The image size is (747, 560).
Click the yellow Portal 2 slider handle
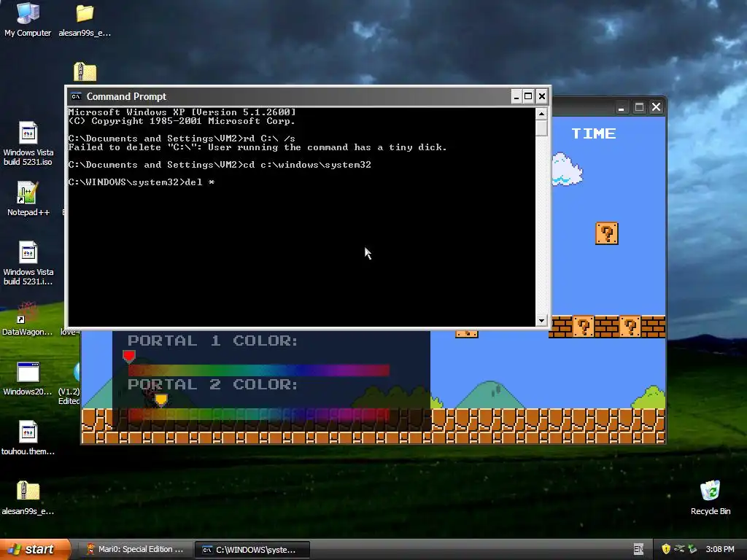pyautogui.click(x=161, y=400)
